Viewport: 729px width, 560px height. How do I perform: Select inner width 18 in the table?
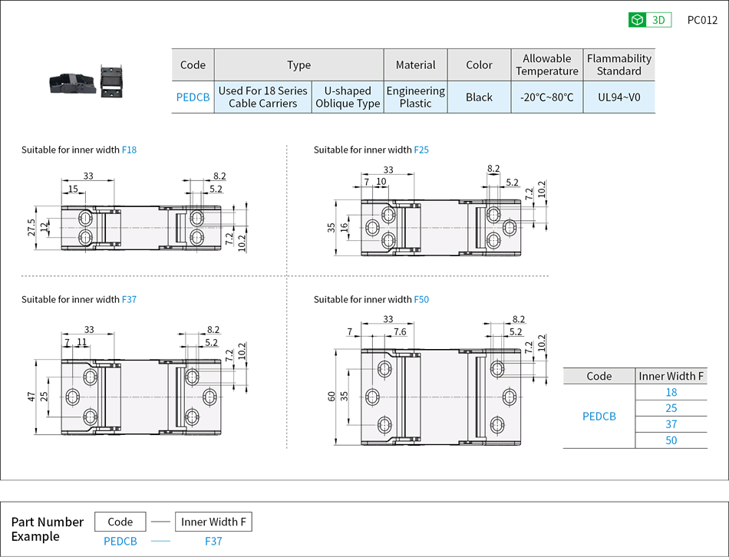click(x=671, y=392)
